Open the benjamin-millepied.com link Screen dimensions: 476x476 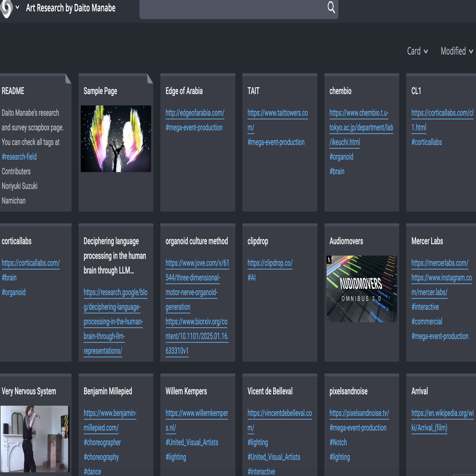pyautogui.click(x=110, y=420)
